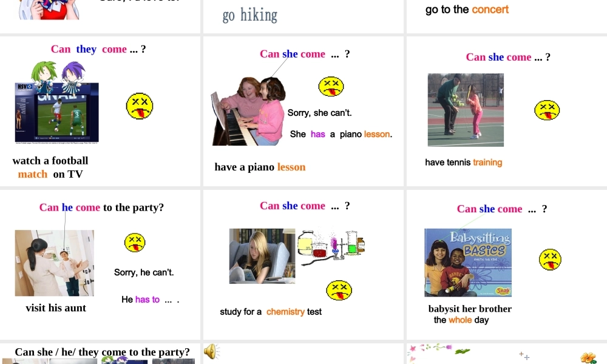Select the chemistry lab equipment clip art

[331, 246]
